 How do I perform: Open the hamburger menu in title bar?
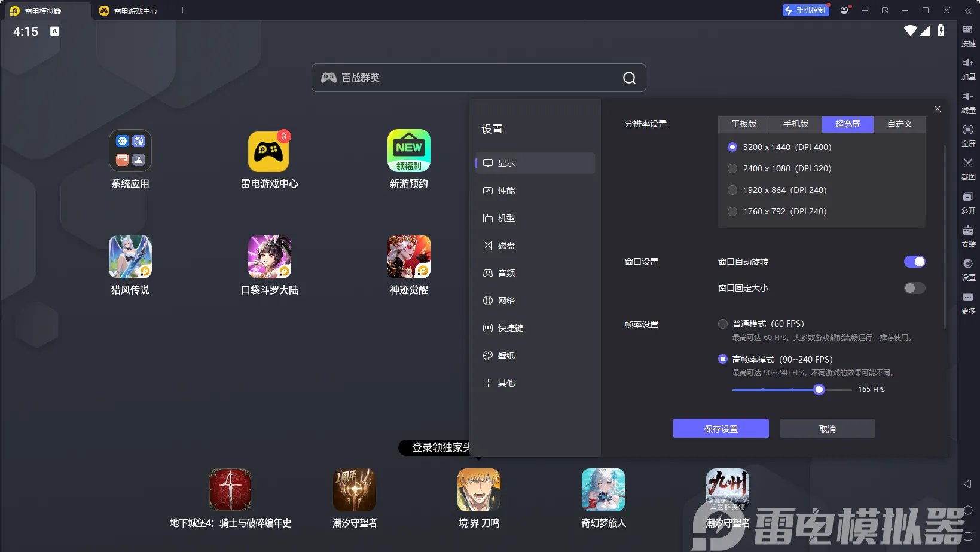[865, 10]
